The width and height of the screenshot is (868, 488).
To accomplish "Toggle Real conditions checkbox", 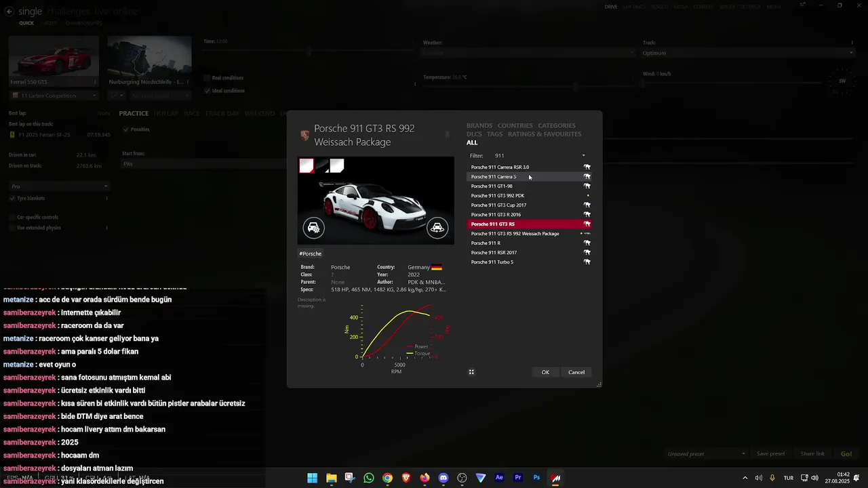I will pyautogui.click(x=207, y=78).
